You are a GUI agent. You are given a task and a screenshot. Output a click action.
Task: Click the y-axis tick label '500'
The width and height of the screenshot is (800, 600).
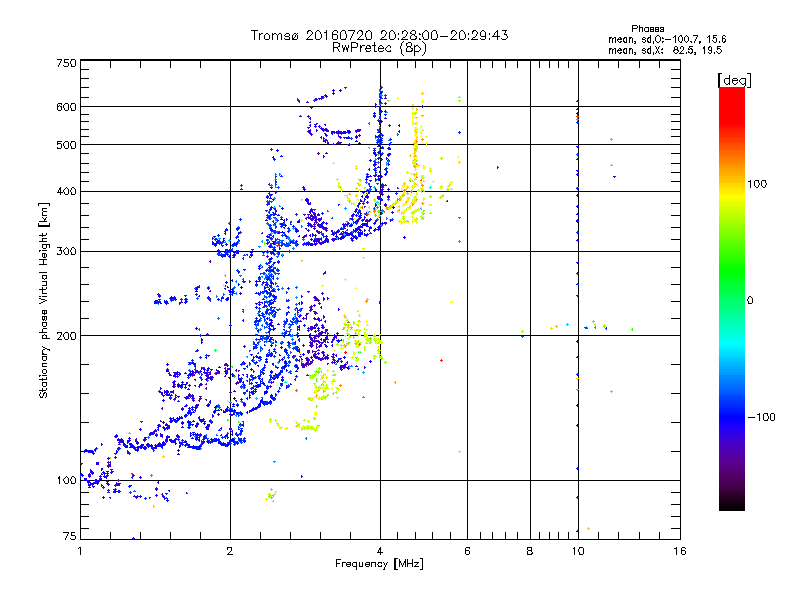point(66,145)
